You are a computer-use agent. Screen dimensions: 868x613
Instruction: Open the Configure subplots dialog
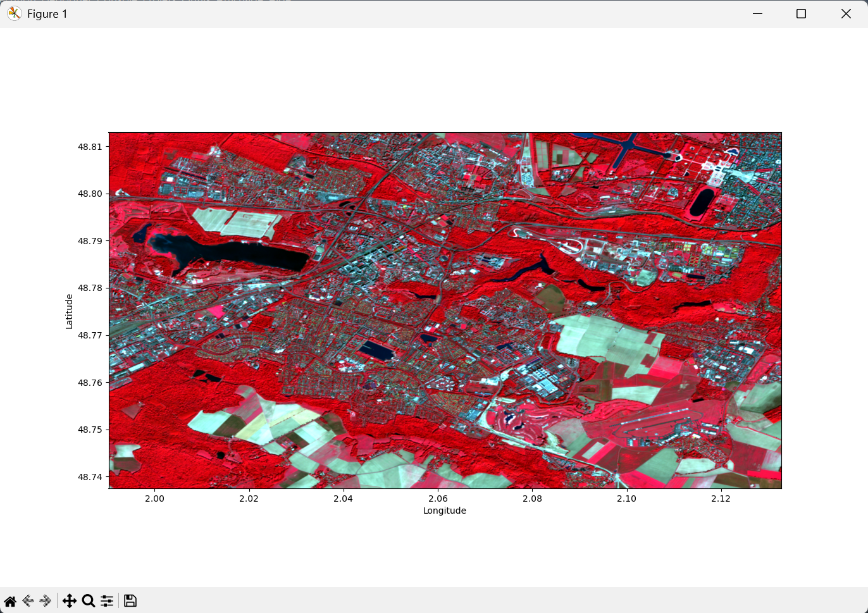coord(107,601)
